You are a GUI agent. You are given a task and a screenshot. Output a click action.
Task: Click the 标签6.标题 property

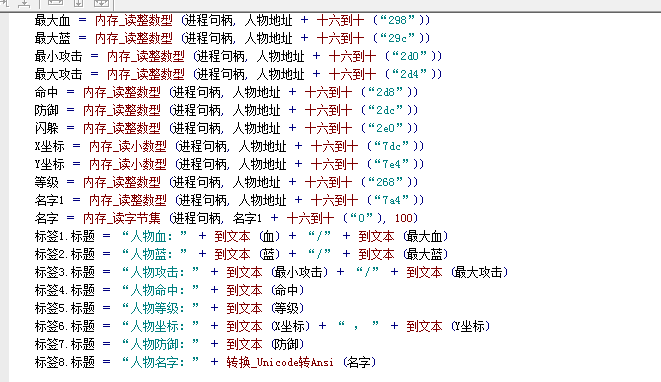(64, 326)
